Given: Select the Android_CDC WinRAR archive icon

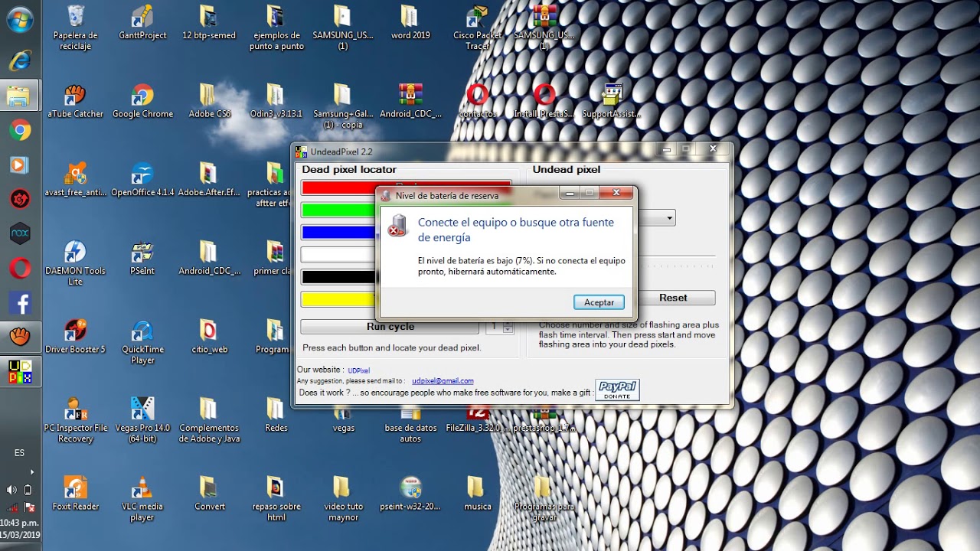Looking at the screenshot, I should tap(410, 102).
